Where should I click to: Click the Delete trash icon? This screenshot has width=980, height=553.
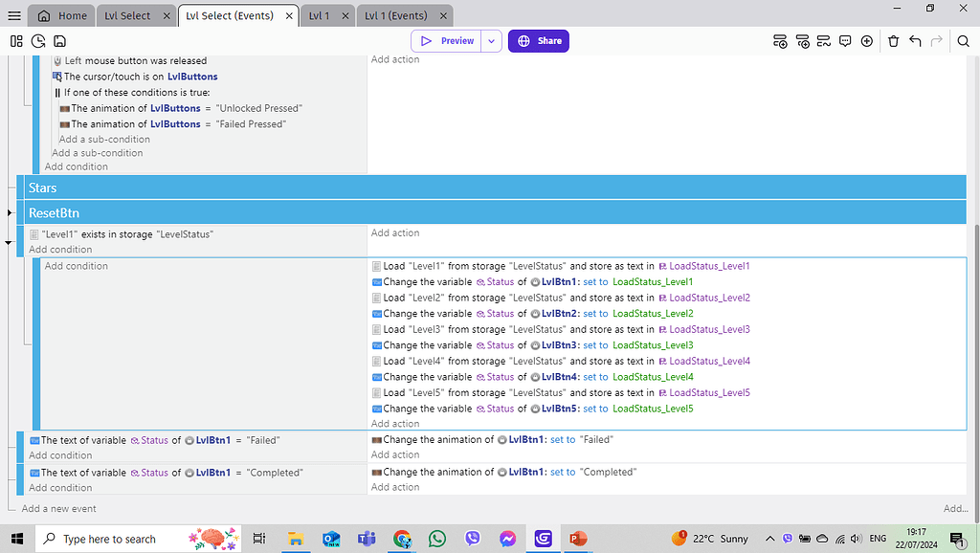point(894,41)
